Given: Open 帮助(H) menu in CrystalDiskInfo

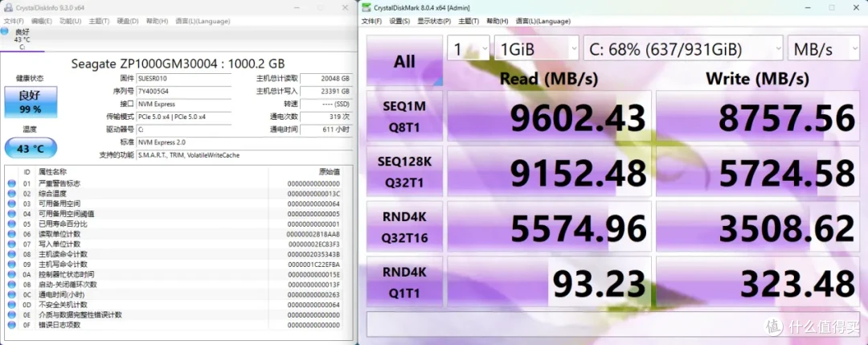Looking at the screenshot, I should pyautogui.click(x=158, y=21).
